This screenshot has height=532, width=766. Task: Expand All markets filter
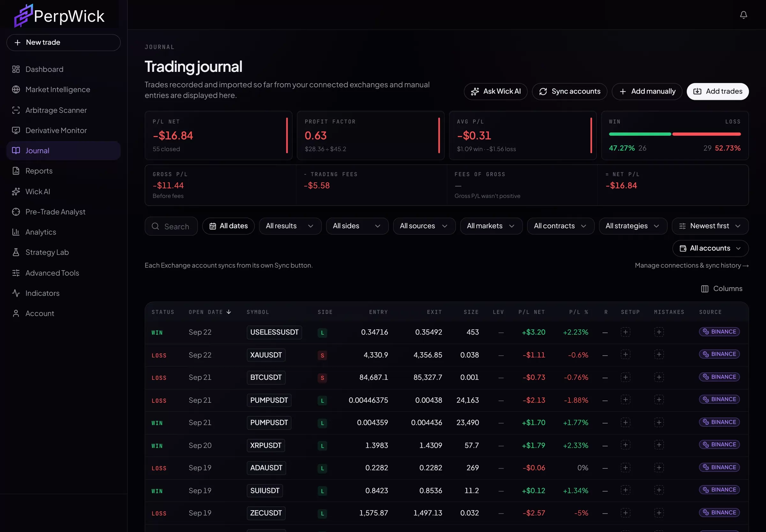click(x=491, y=226)
